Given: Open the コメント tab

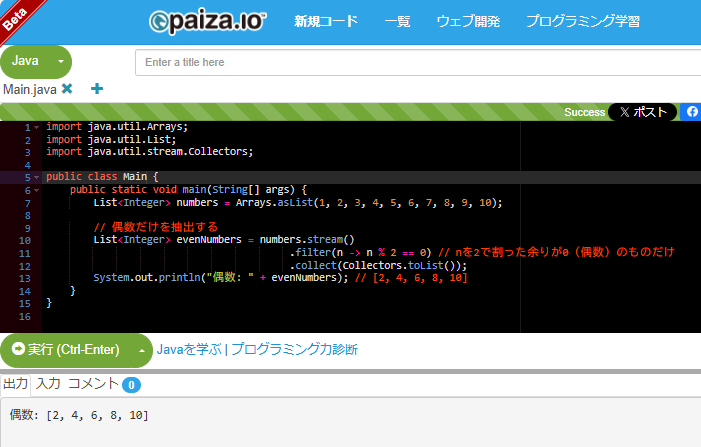Looking at the screenshot, I should (x=93, y=384).
